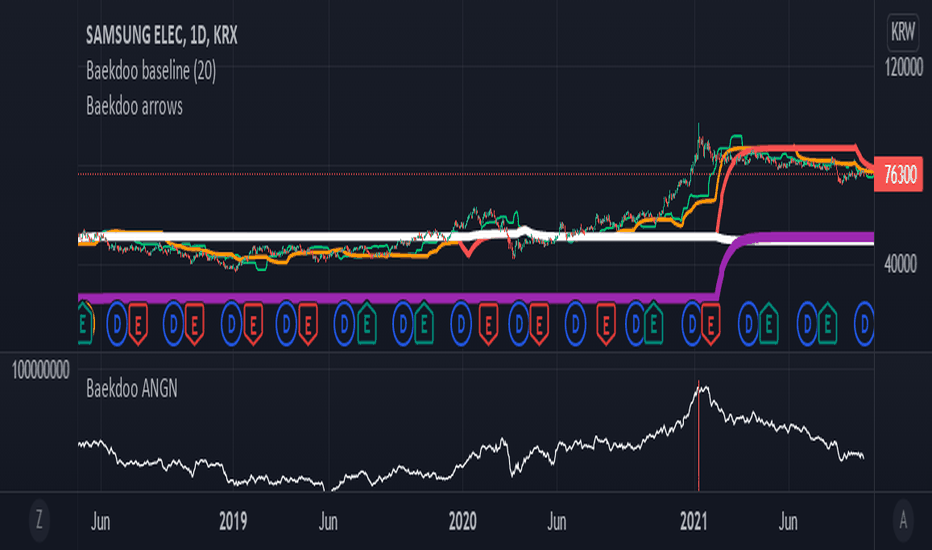Open the red earnings E marker near July 2018

coord(138,324)
